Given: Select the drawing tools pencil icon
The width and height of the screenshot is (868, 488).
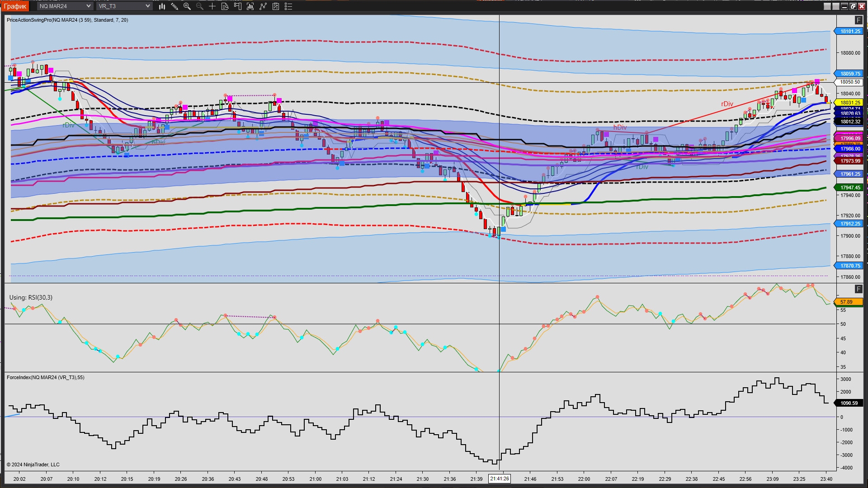Looking at the screenshot, I should pos(175,6).
